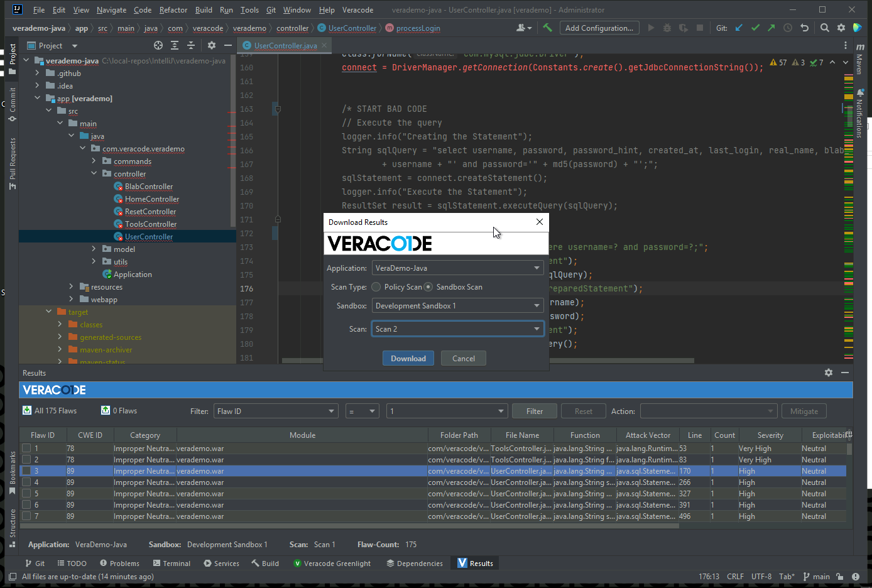The width and height of the screenshot is (872, 588).
Task: Open the Application dropdown VeraDemo-Java
Action: tap(457, 268)
